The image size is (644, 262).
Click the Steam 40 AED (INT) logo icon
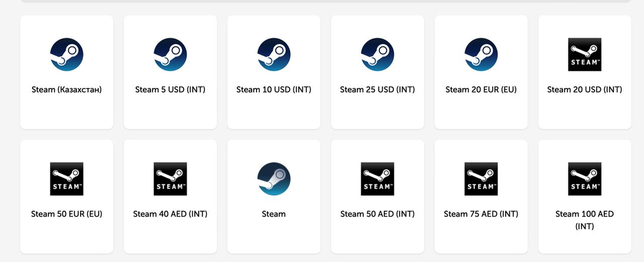(170, 179)
